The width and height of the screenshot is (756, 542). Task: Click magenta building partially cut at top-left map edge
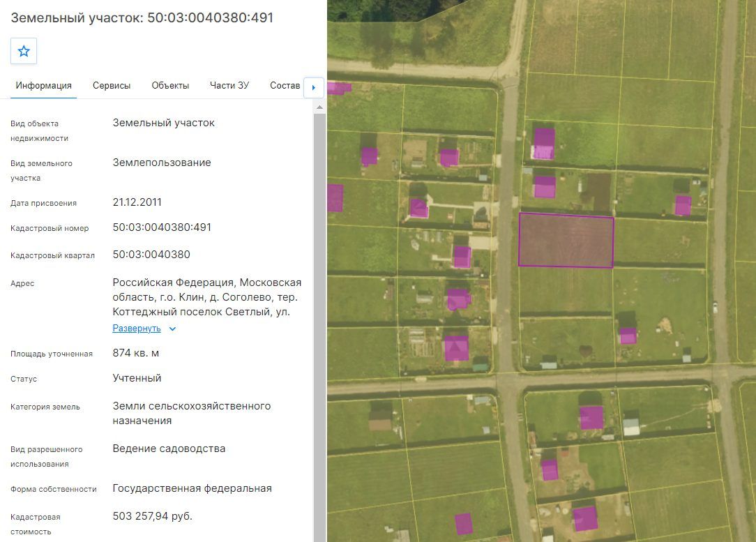pos(339,88)
